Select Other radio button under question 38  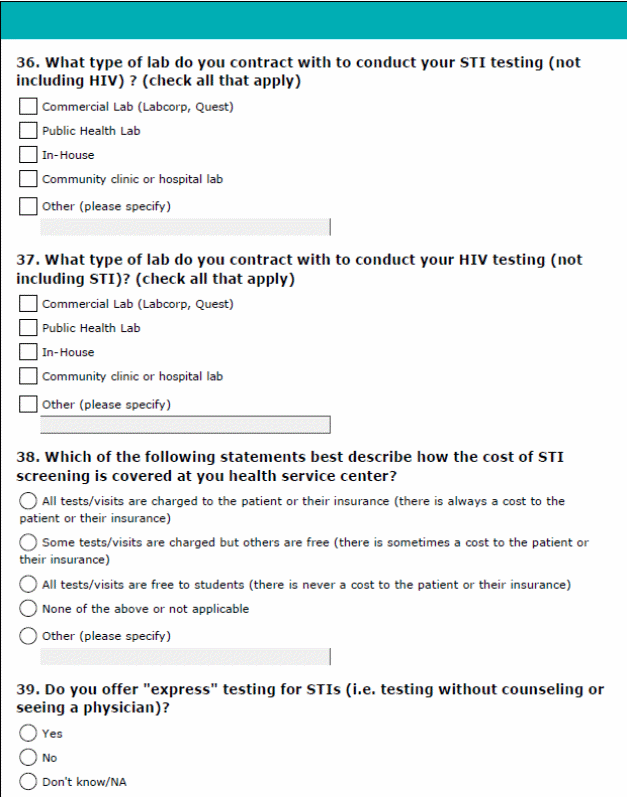29,636
